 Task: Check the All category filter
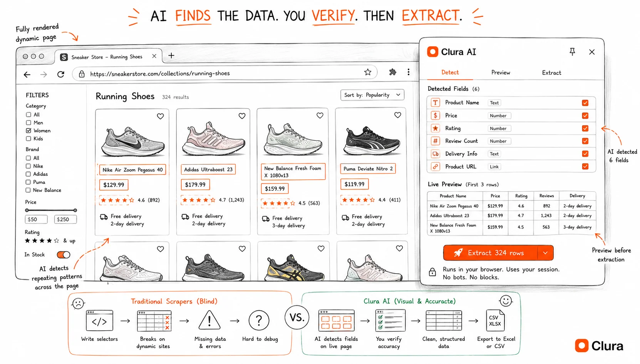tap(28, 115)
